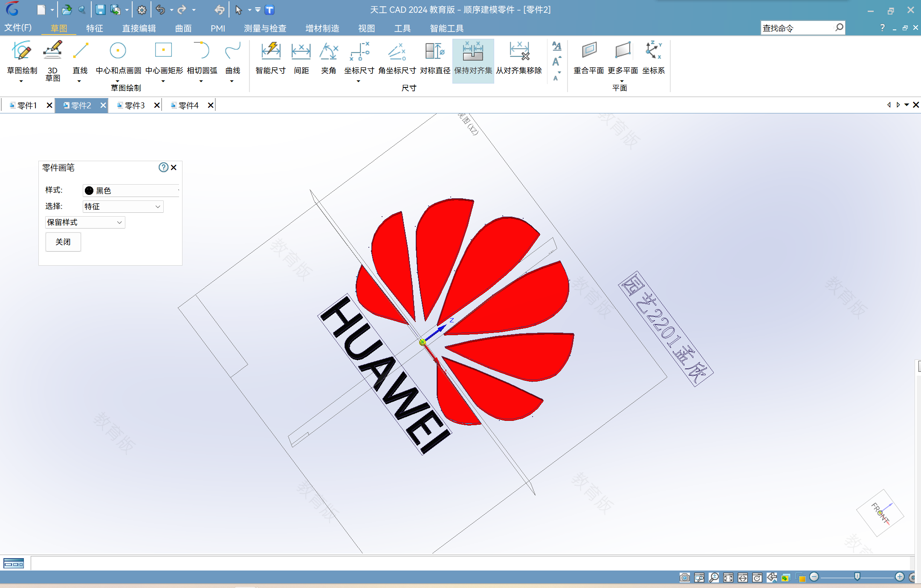Activate the 智能尺寸 smart dimension tool
The width and height of the screenshot is (921, 588).
[x=270, y=58]
